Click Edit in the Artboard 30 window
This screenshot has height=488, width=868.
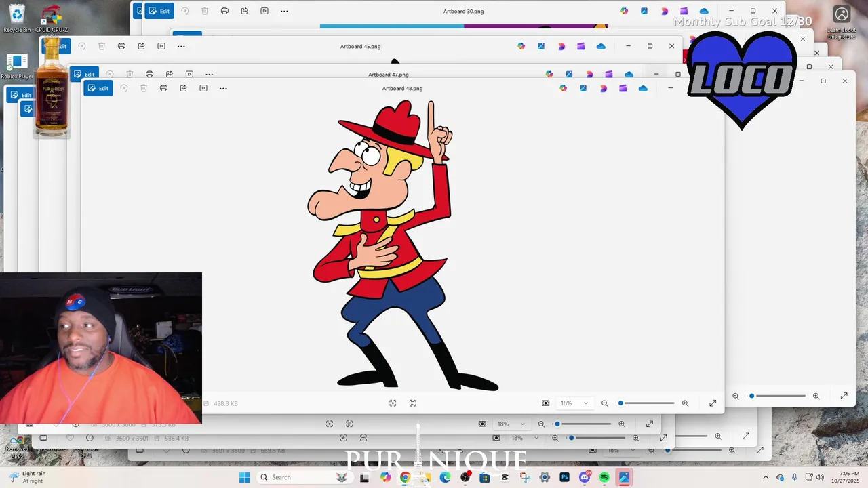pos(159,11)
